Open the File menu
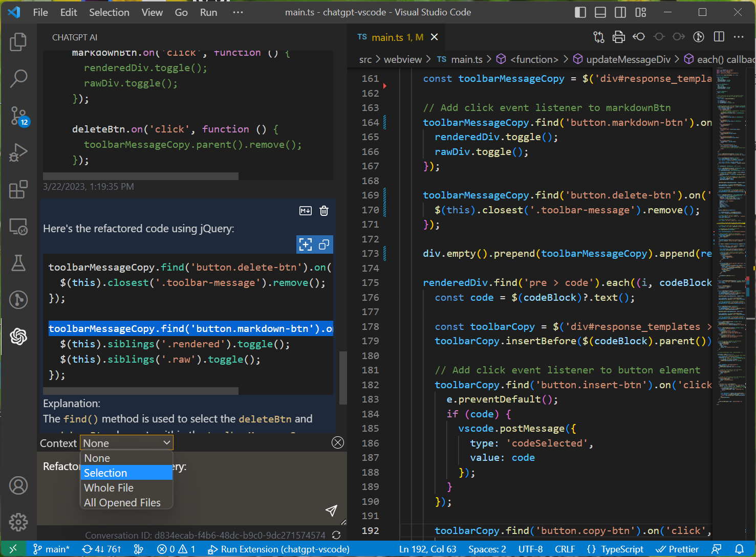 (x=40, y=12)
